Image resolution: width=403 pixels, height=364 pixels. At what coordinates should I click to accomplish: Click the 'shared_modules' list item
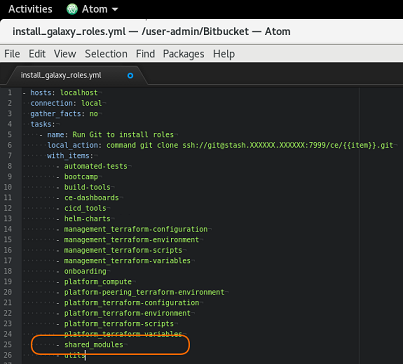tap(94, 345)
